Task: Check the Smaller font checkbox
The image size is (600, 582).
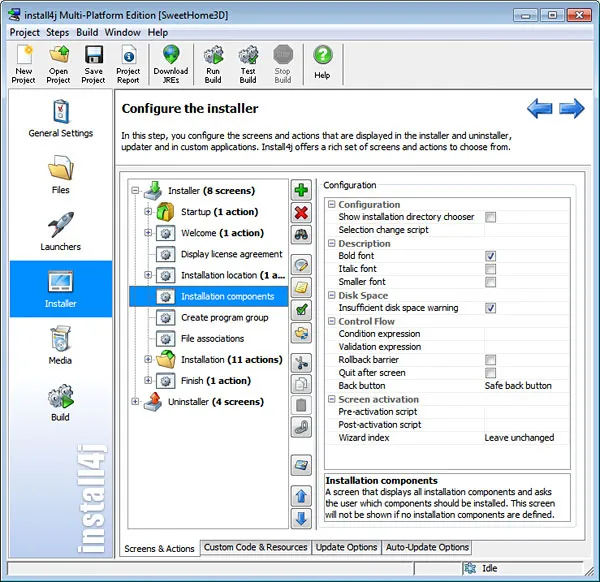Action: (491, 282)
